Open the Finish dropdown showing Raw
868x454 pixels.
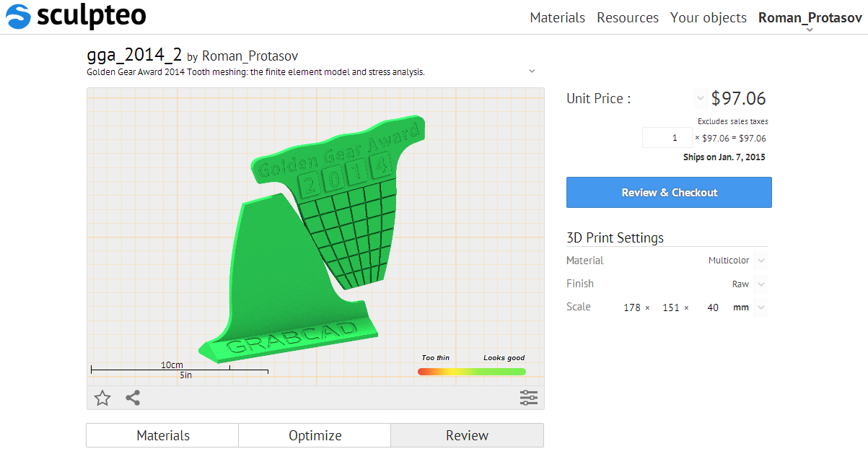pyautogui.click(x=761, y=284)
